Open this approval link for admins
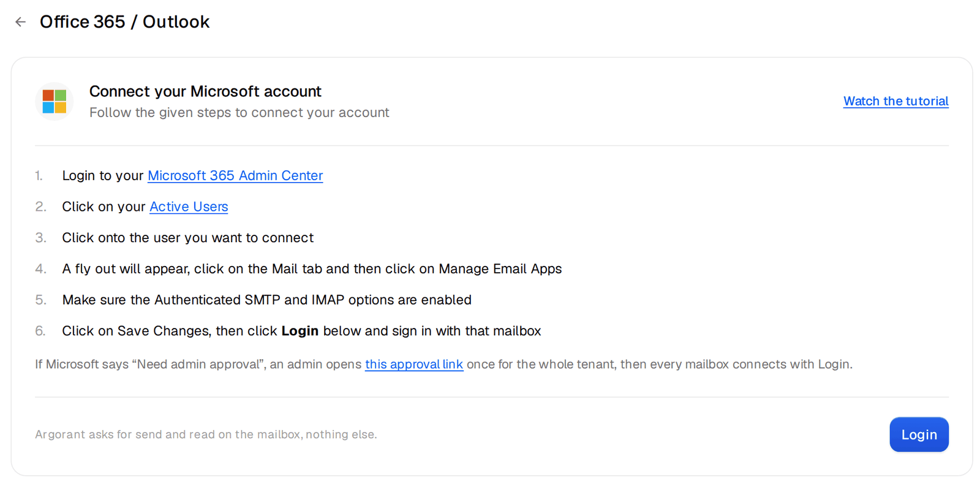 pyautogui.click(x=414, y=364)
